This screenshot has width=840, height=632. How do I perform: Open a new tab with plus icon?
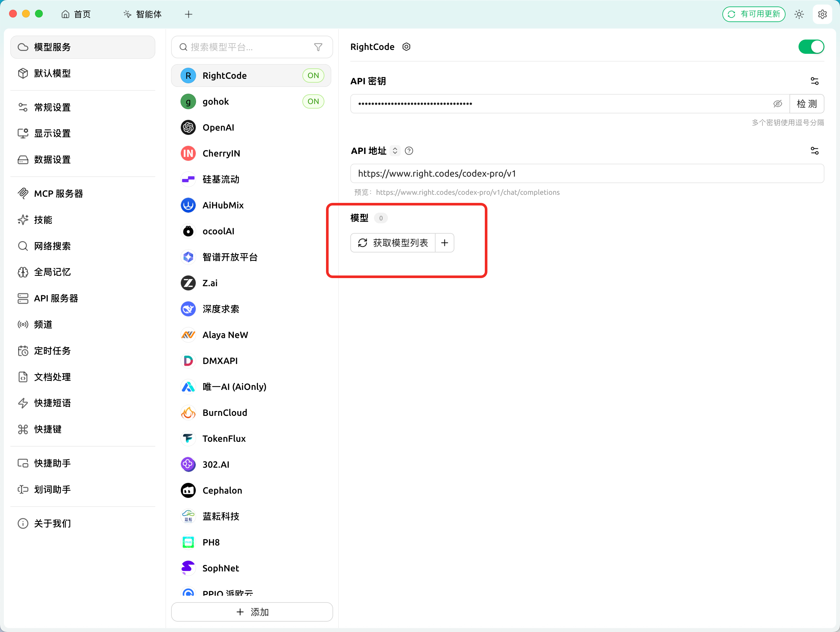[188, 15]
